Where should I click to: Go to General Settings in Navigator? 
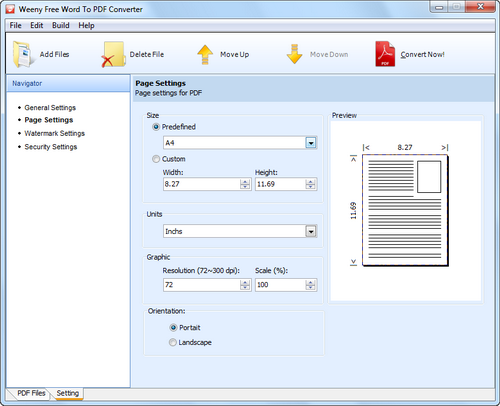coord(50,108)
